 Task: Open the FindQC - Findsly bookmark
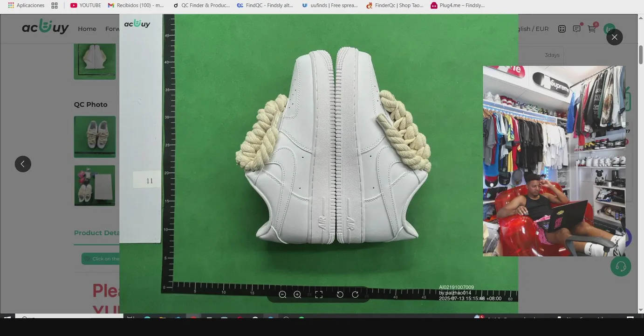[x=265, y=5]
